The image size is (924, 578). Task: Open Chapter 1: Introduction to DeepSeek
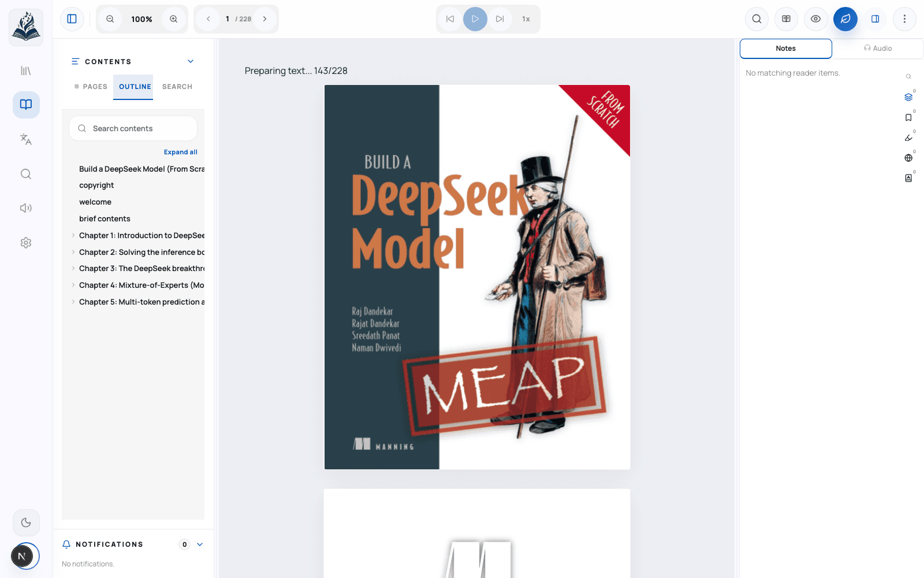[141, 236]
